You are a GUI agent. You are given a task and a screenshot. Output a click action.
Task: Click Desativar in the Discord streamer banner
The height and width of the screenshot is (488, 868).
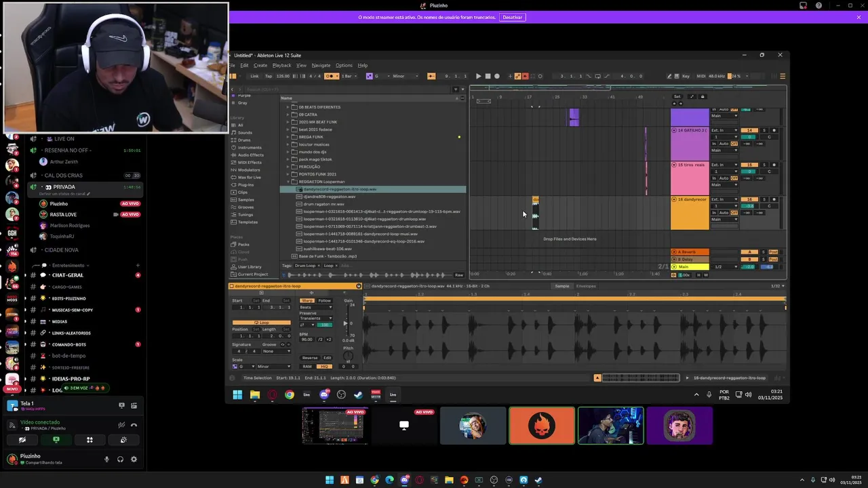pyautogui.click(x=513, y=17)
